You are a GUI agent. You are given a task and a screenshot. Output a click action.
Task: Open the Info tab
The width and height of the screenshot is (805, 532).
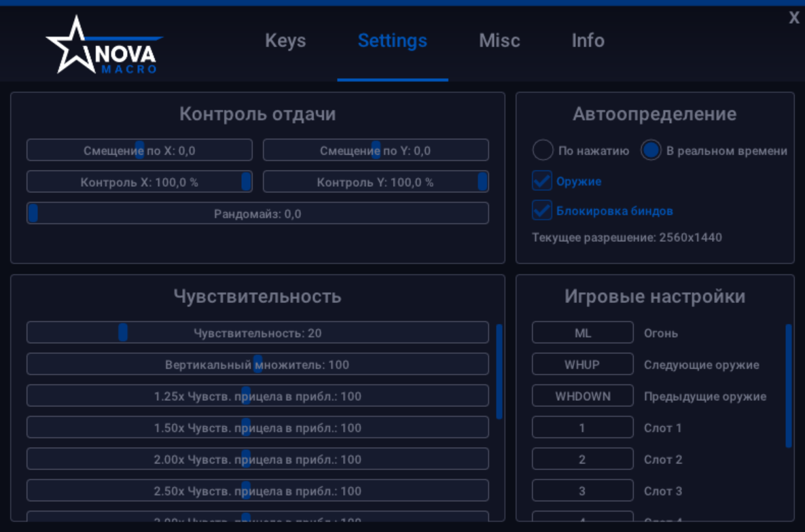[x=588, y=41]
